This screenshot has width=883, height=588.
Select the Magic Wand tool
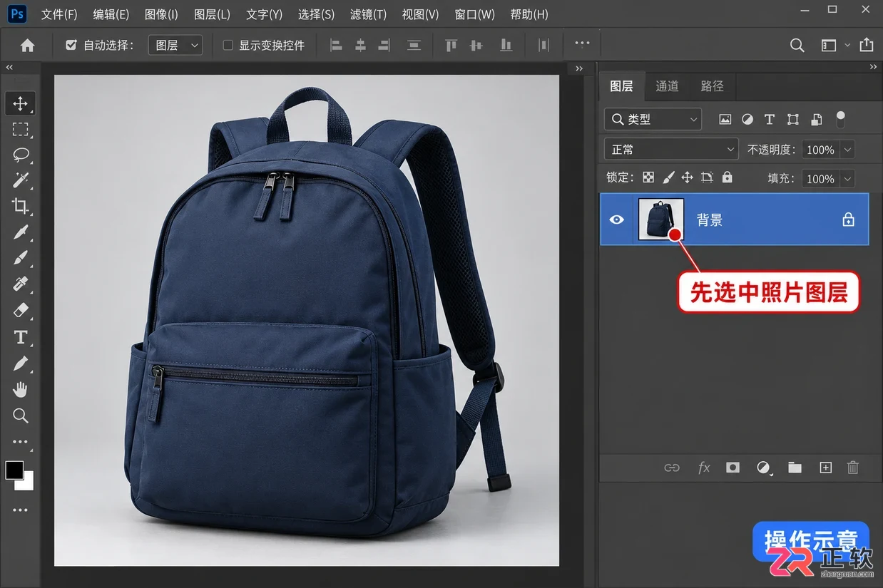pyautogui.click(x=20, y=180)
